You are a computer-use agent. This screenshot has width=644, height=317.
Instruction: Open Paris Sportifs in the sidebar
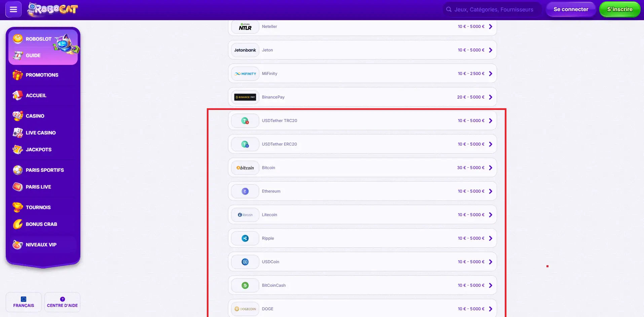click(x=45, y=170)
